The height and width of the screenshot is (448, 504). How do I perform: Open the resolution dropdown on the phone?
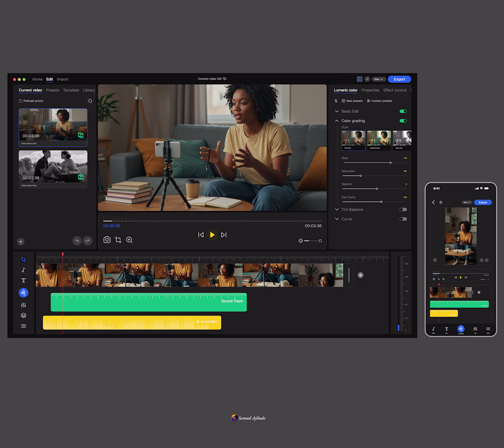point(467,202)
